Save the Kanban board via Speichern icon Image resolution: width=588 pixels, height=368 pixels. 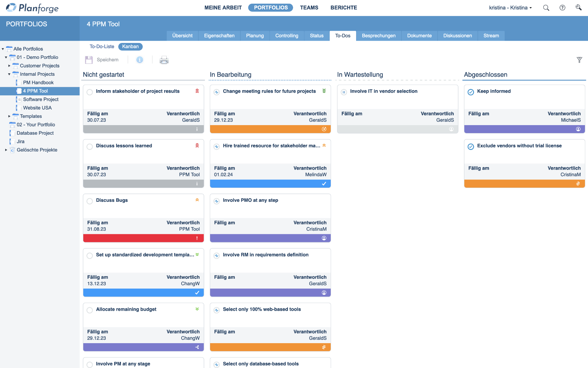click(89, 59)
